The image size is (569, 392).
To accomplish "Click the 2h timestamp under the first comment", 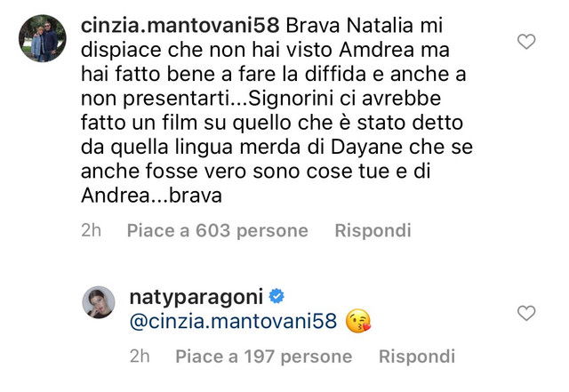I will click(91, 231).
